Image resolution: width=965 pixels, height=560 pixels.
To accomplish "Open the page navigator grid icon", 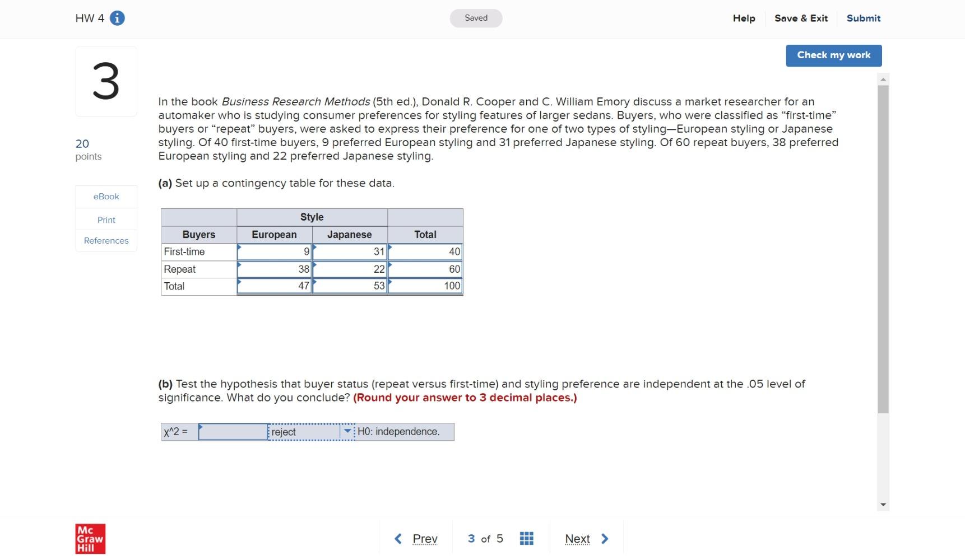I will point(526,538).
